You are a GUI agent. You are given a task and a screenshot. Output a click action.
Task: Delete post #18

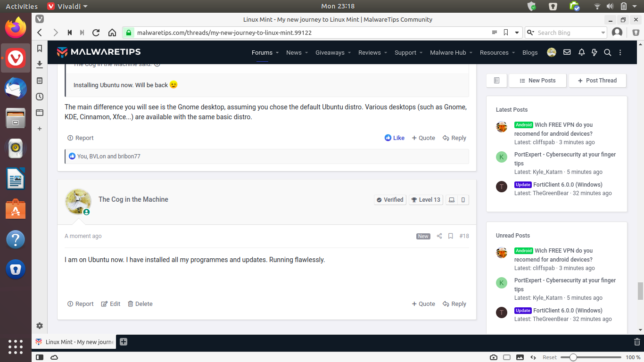coord(140,304)
